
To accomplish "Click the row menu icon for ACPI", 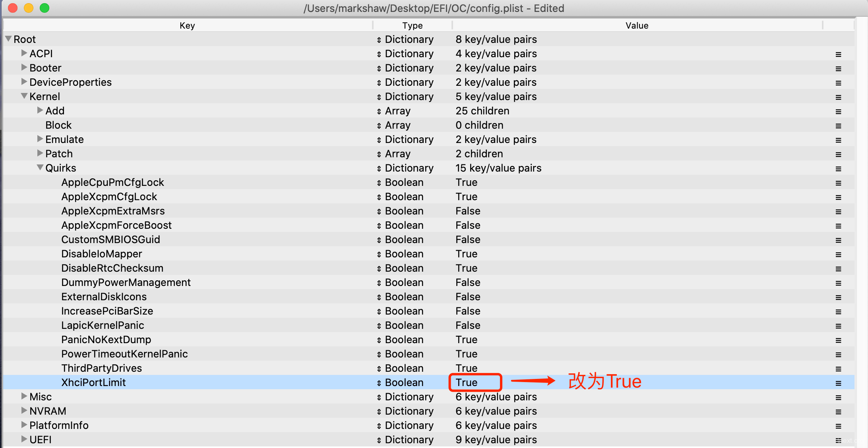I will point(838,54).
